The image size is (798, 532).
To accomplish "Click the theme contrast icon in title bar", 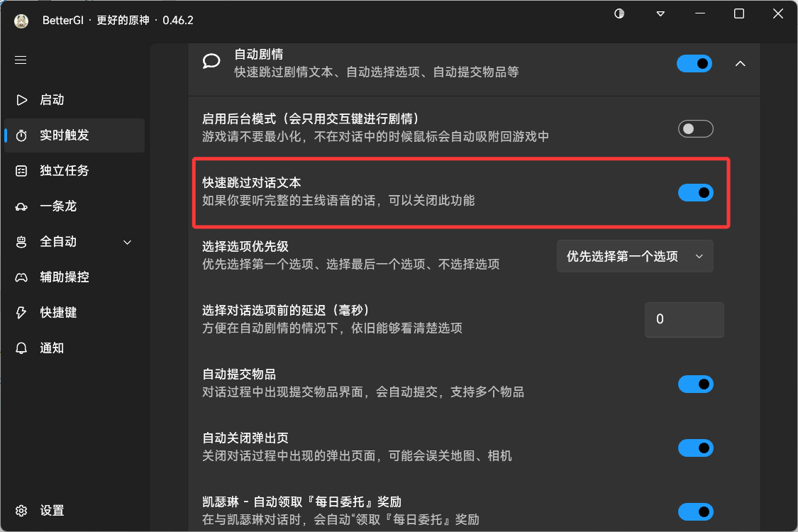I will 619,13.
